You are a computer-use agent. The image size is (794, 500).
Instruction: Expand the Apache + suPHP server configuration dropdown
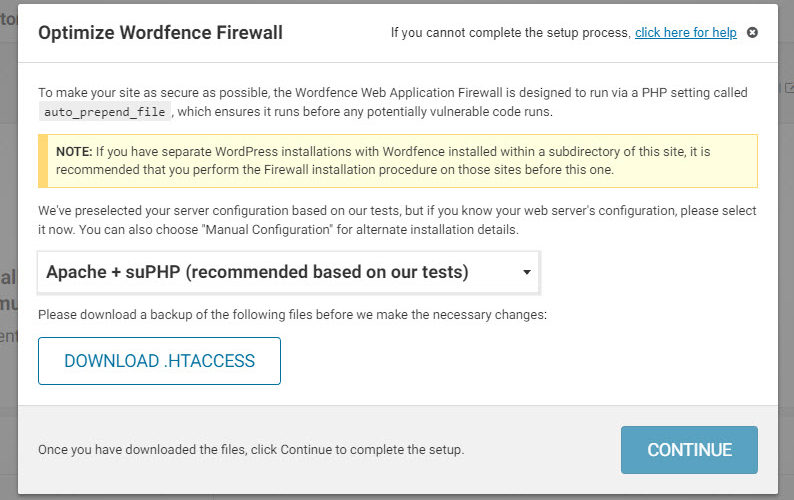click(x=288, y=272)
